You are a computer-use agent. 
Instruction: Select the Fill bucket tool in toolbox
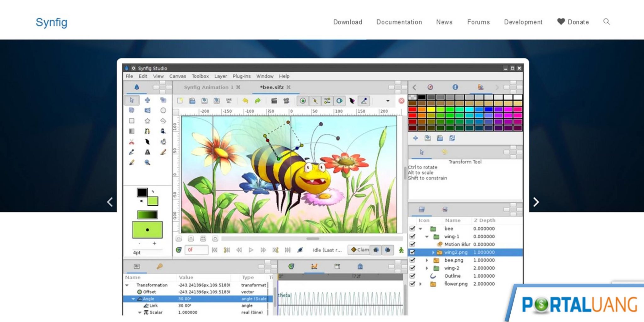163,131
